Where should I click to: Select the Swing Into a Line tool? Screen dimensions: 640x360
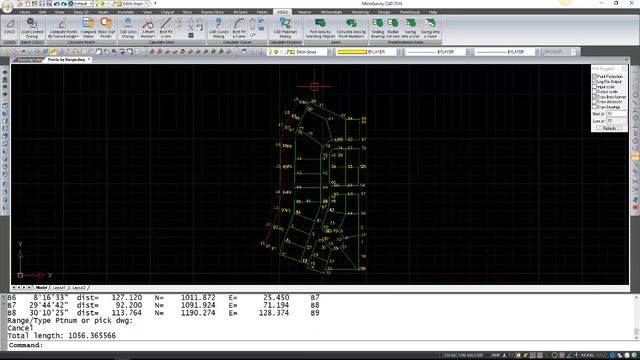(410, 27)
